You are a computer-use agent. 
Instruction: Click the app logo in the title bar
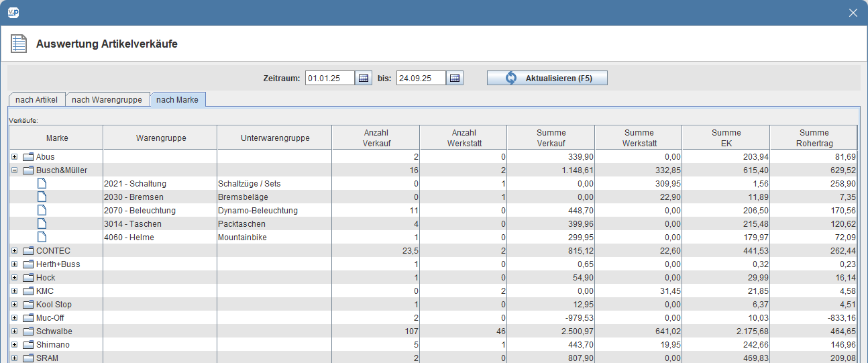coord(13,13)
